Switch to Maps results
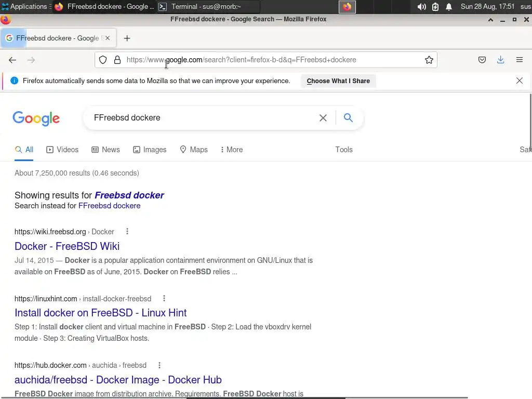The width and height of the screenshot is (532, 399). tap(194, 150)
